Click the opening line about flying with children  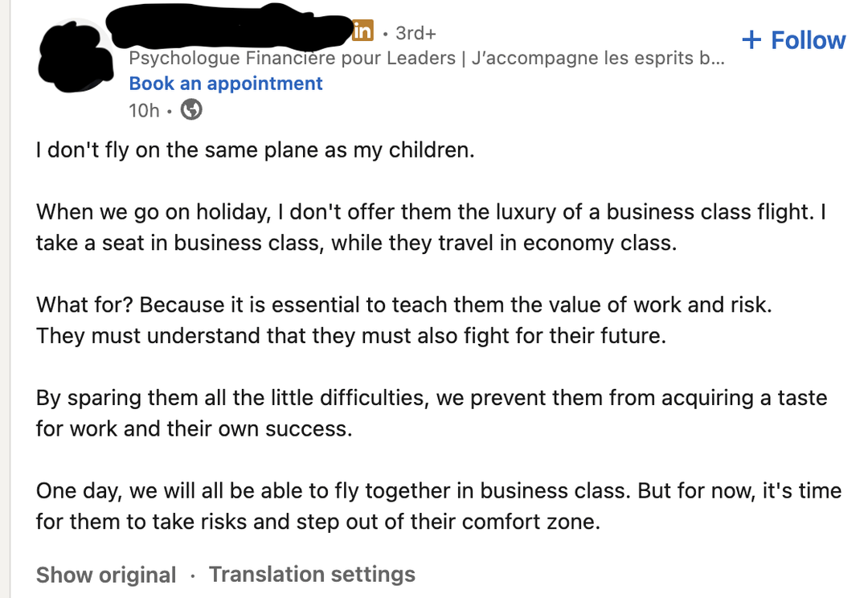click(x=255, y=150)
